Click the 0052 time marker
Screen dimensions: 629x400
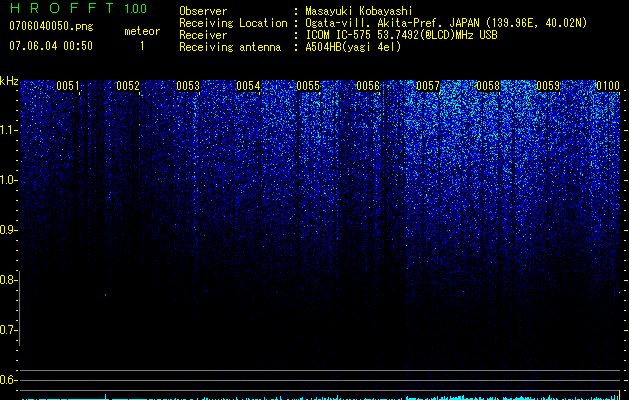[128, 86]
